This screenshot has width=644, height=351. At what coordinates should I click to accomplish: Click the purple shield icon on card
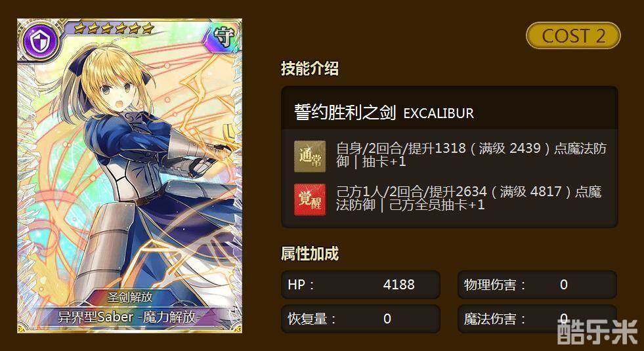(x=39, y=41)
